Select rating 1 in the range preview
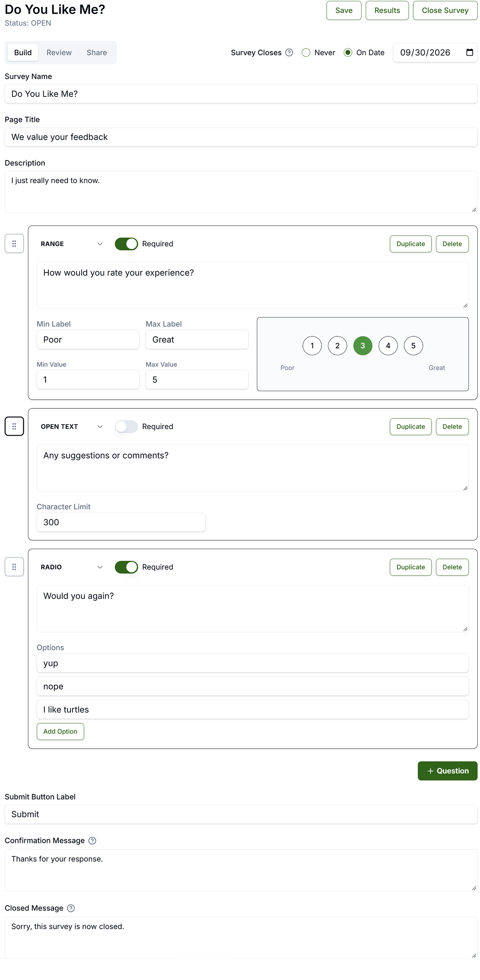Screen dimensions: 480x980 tap(312, 346)
